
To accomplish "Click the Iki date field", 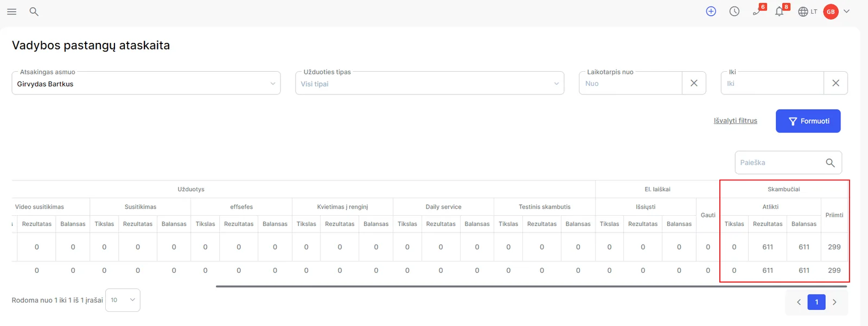I will tap(773, 84).
